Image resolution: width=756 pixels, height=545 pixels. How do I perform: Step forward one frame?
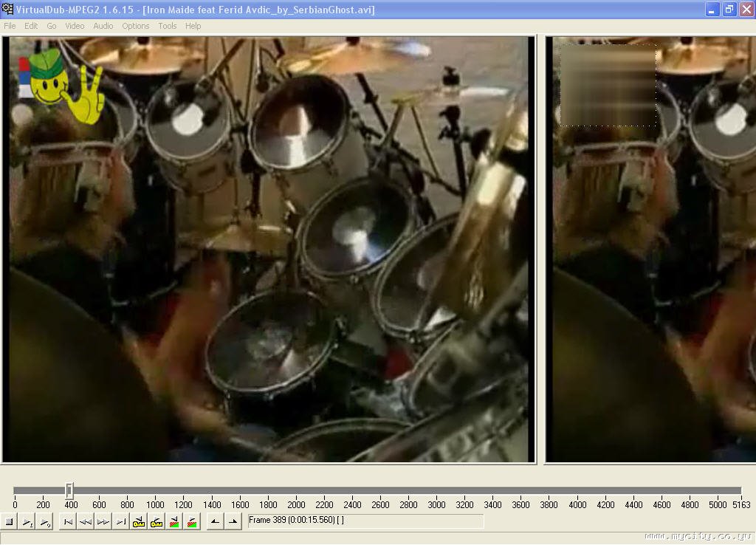tap(103, 522)
